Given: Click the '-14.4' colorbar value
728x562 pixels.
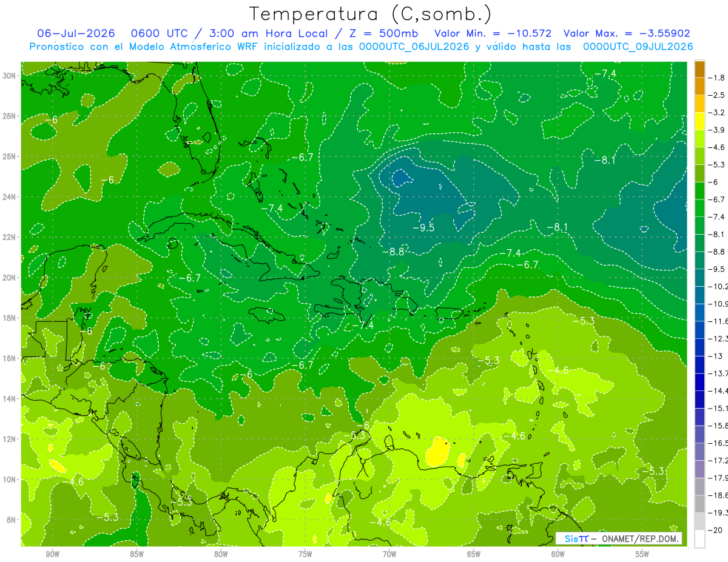Looking at the screenshot, I should coord(719,390).
